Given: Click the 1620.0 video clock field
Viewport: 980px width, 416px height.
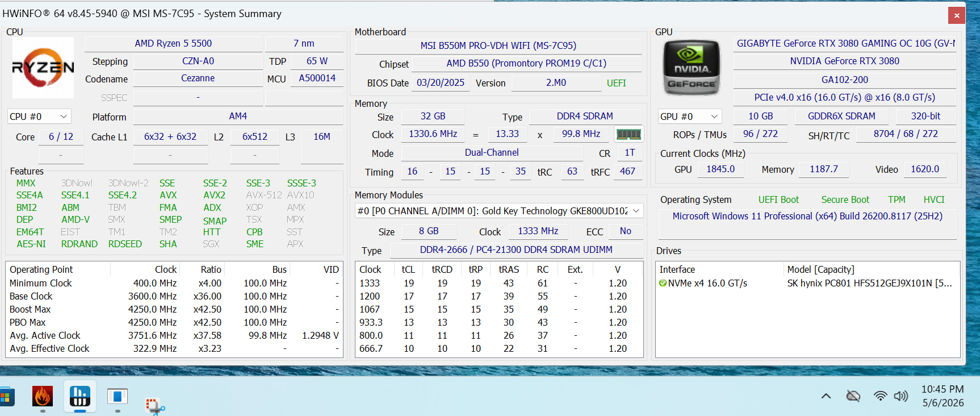Looking at the screenshot, I should 924,169.
